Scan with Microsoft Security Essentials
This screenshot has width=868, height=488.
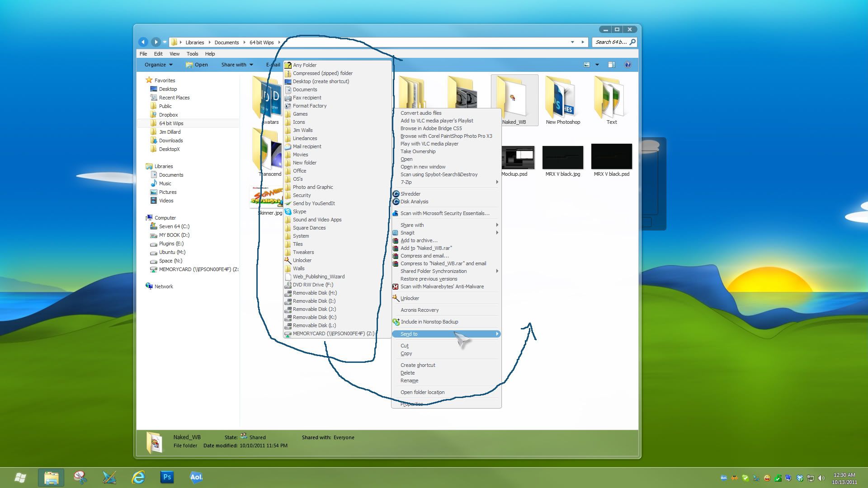(x=445, y=213)
